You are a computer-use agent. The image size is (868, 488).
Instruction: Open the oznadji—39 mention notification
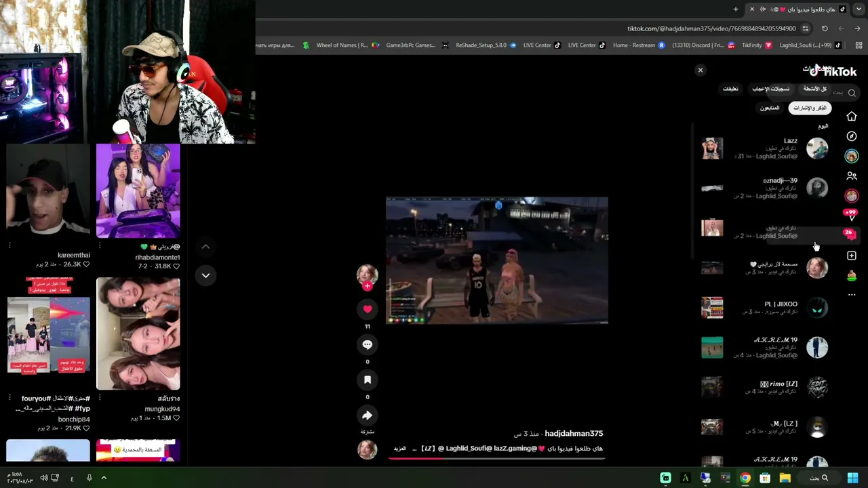point(764,188)
